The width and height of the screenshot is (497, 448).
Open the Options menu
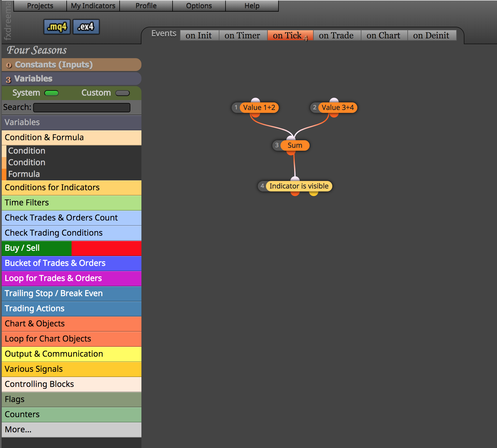point(199,6)
